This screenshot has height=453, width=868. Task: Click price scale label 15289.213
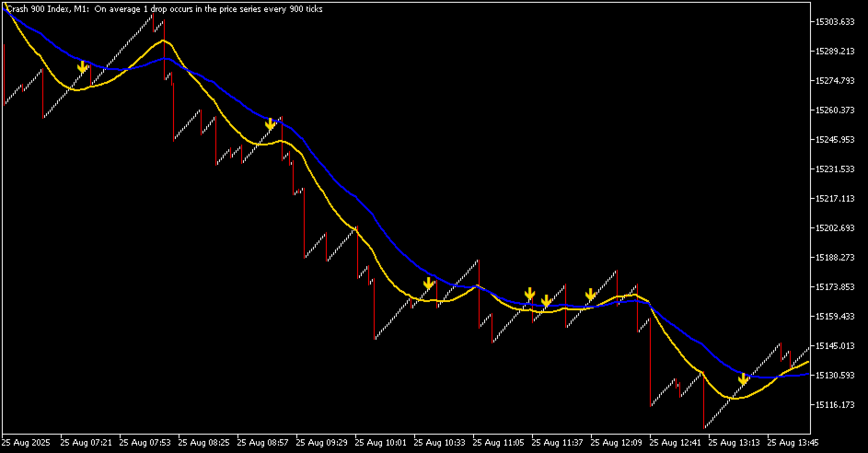836,51
